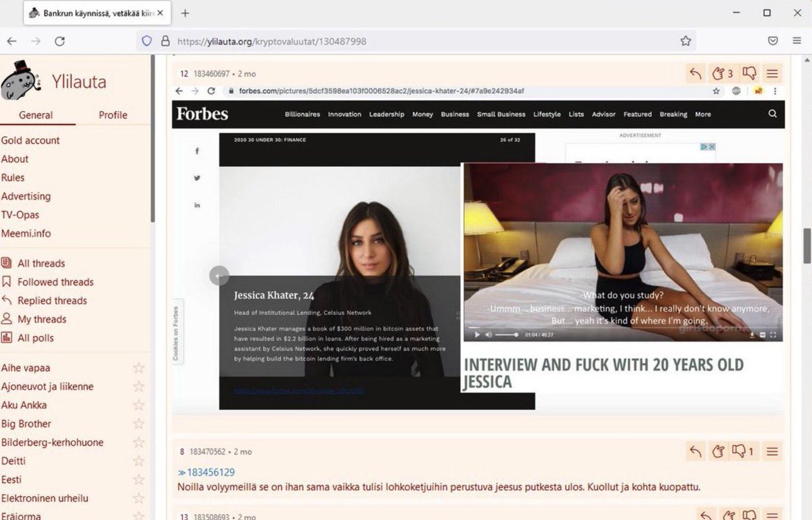812x520 pixels.
Task: Select the Followed threads bookmark icon
Action: pyautogui.click(x=7, y=282)
